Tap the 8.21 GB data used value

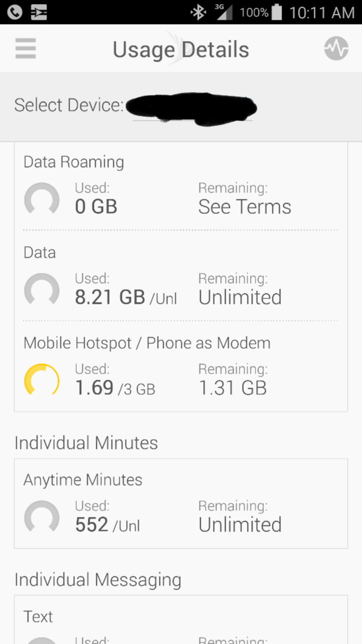pos(110,297)
